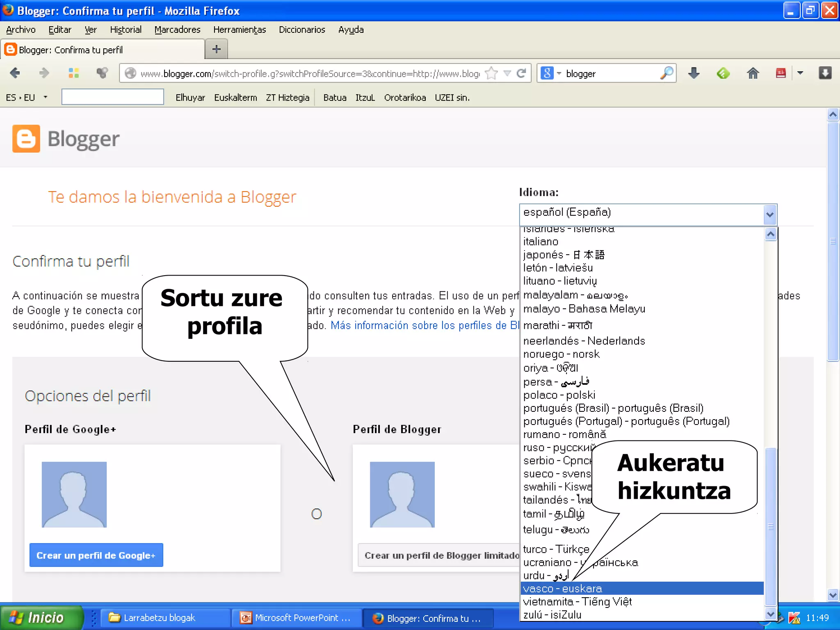
Task: Open the Herramientas menu
Action: pyautogui.click(x=240, y=30)
